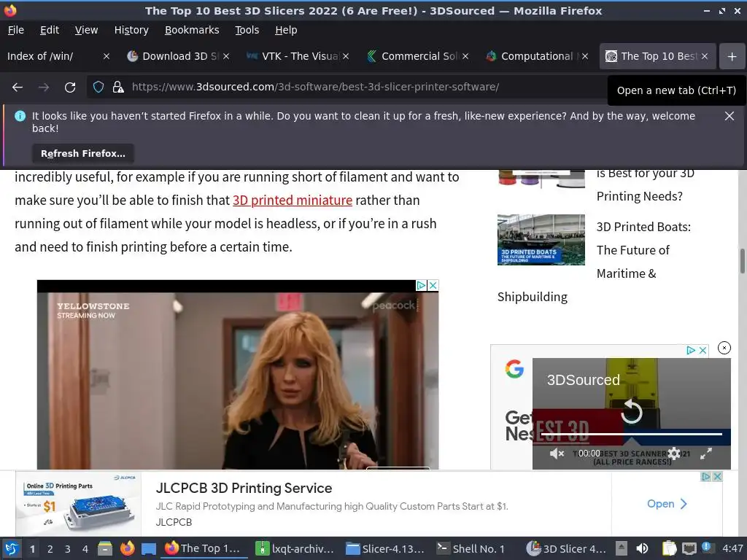Open the File menu
Viewport: 747px width, 560px height.
click(x=16, y=30)
